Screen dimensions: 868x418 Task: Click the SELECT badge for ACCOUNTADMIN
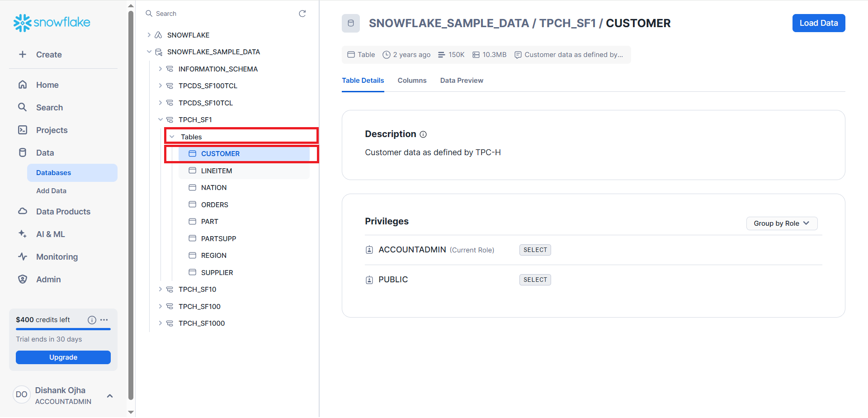535,250
